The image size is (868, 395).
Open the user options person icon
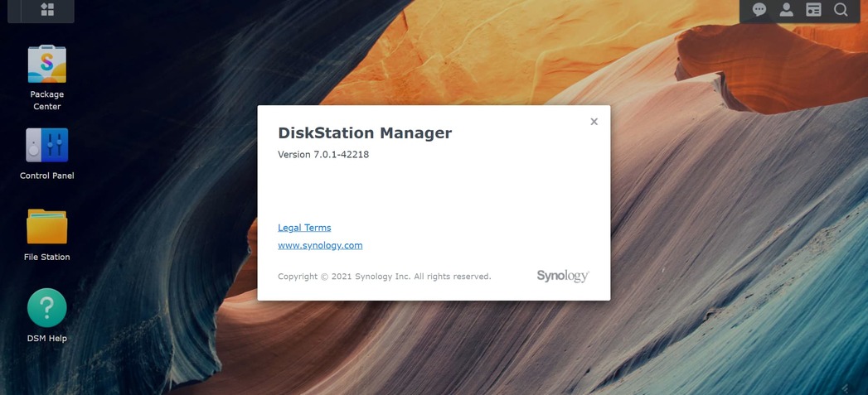786,9
